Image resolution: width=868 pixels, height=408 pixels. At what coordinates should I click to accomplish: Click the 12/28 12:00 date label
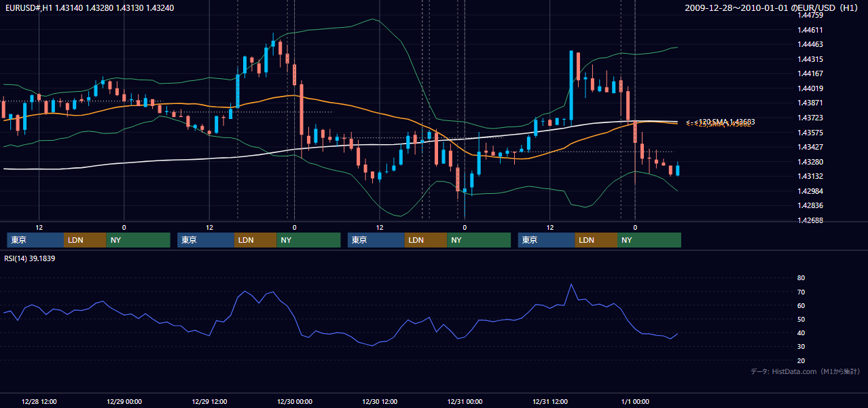39,401
